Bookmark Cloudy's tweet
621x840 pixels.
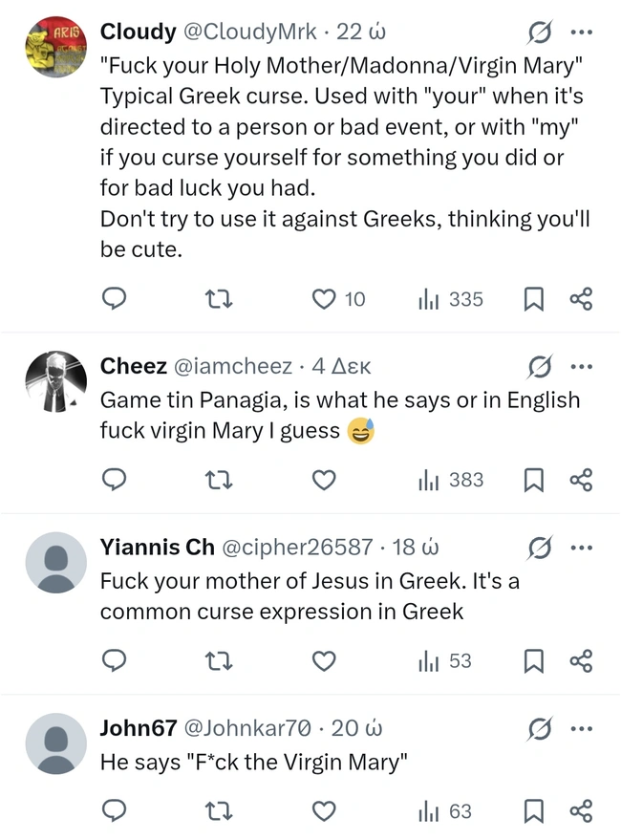click(x=534, y=299)
